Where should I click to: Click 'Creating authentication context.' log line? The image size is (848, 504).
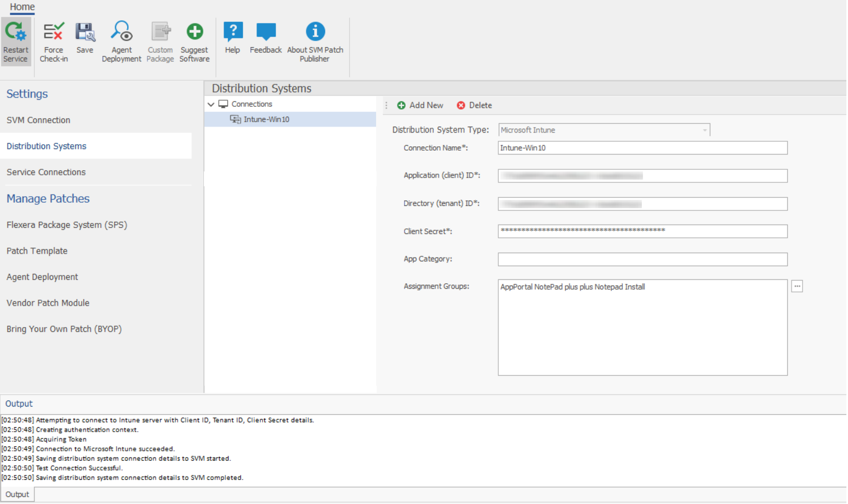(70, 430)
